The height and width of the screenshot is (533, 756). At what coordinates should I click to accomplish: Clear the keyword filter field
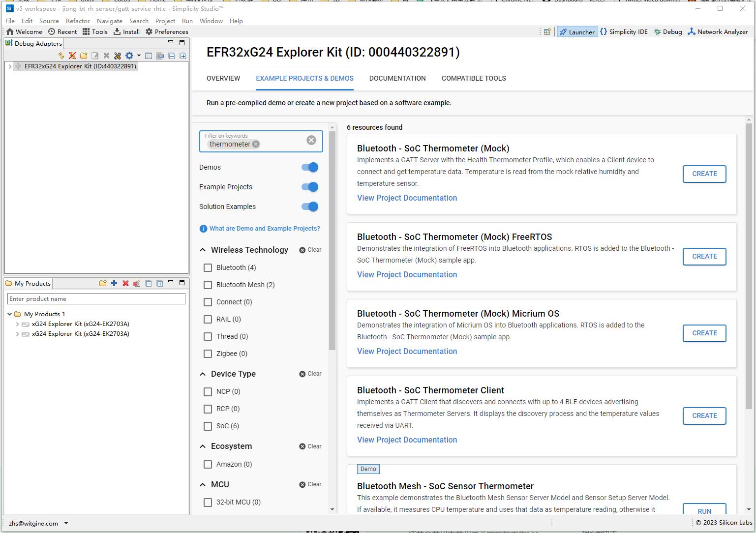pyautogui.click(x=311, y=140)
